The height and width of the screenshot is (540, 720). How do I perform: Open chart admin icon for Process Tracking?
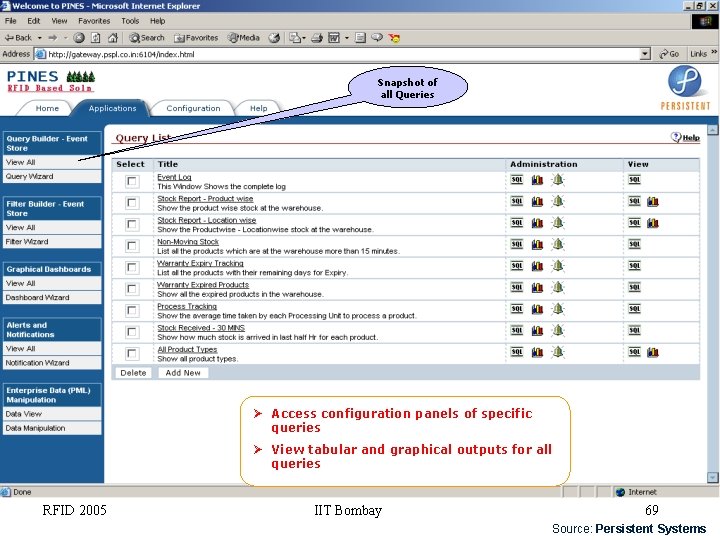pyautogui.click(x=537, y=309)
